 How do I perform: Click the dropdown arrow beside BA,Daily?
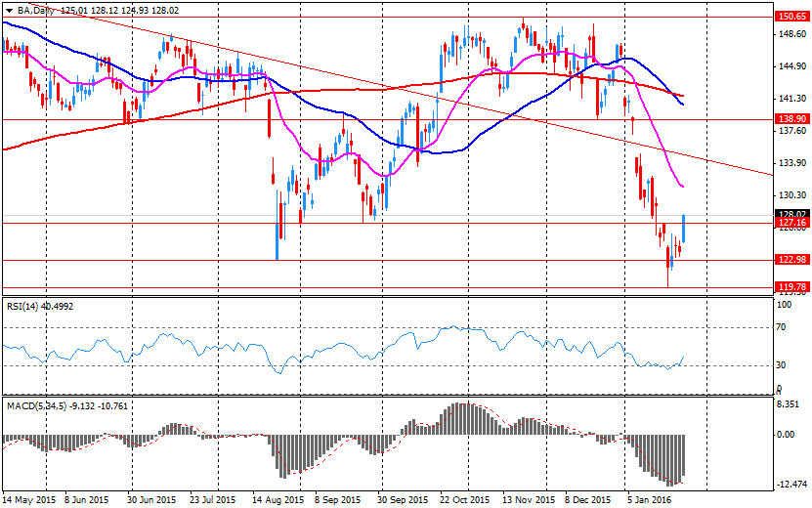[x=8, y=9]
